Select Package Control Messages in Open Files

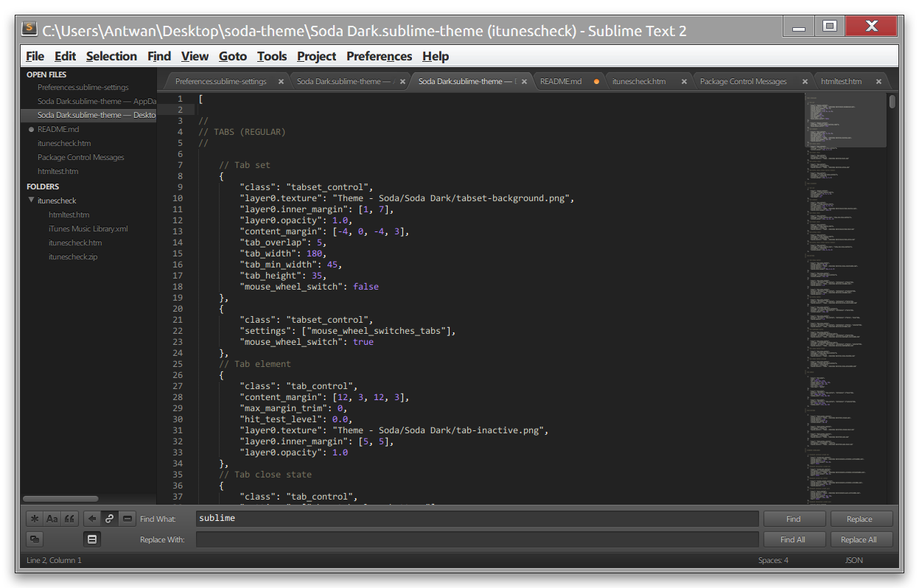tap(81, 157)
